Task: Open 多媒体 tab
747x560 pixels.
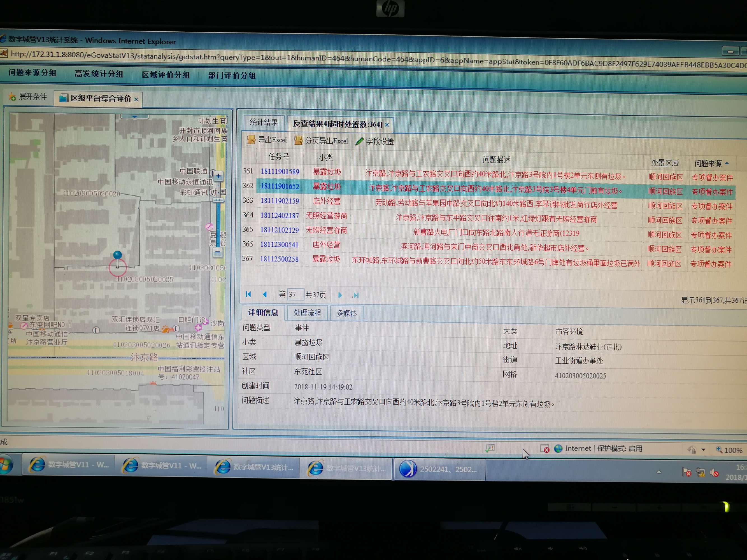Action: tap(346, 313)
